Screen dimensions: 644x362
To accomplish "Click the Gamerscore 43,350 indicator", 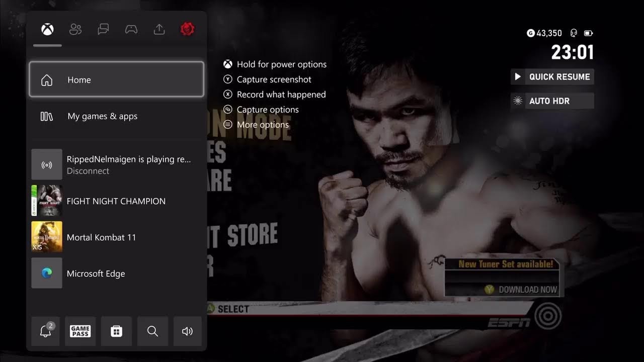I will point(544,33).
